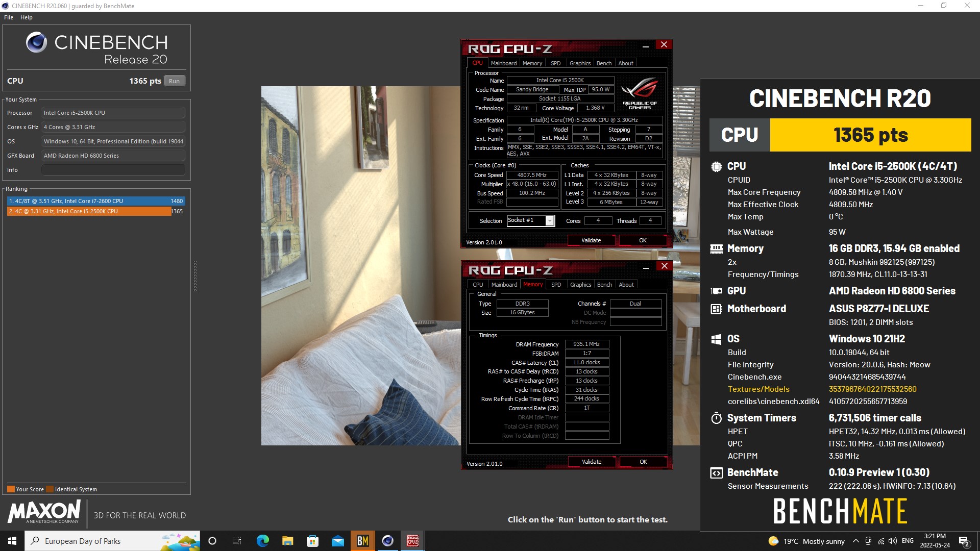This screenshot has height=551, width=980.
Task: Select ranking entry Intel Core i7-2600 CPU
Action: point(95,201)
